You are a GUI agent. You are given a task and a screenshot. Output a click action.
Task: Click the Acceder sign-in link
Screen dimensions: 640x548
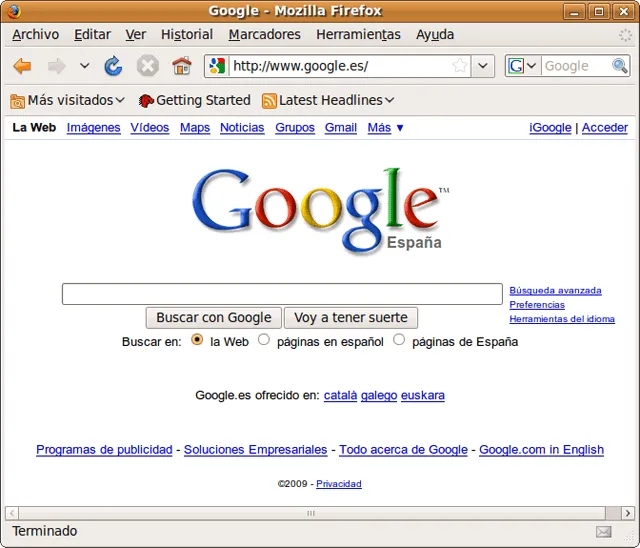point(605,128)
